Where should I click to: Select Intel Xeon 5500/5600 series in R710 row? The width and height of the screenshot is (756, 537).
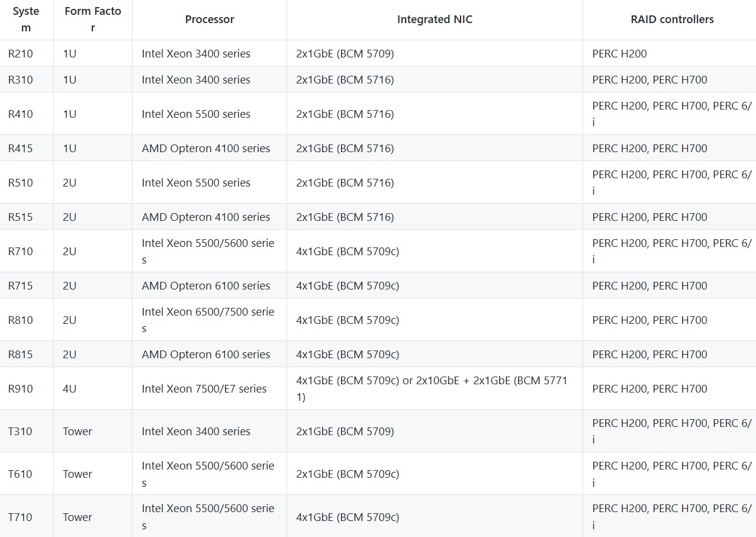210,251
